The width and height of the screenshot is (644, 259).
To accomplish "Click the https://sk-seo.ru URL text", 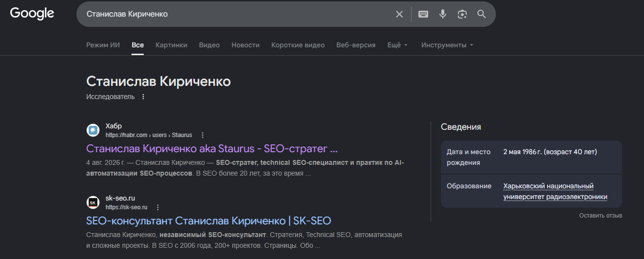I will (127, 207).
